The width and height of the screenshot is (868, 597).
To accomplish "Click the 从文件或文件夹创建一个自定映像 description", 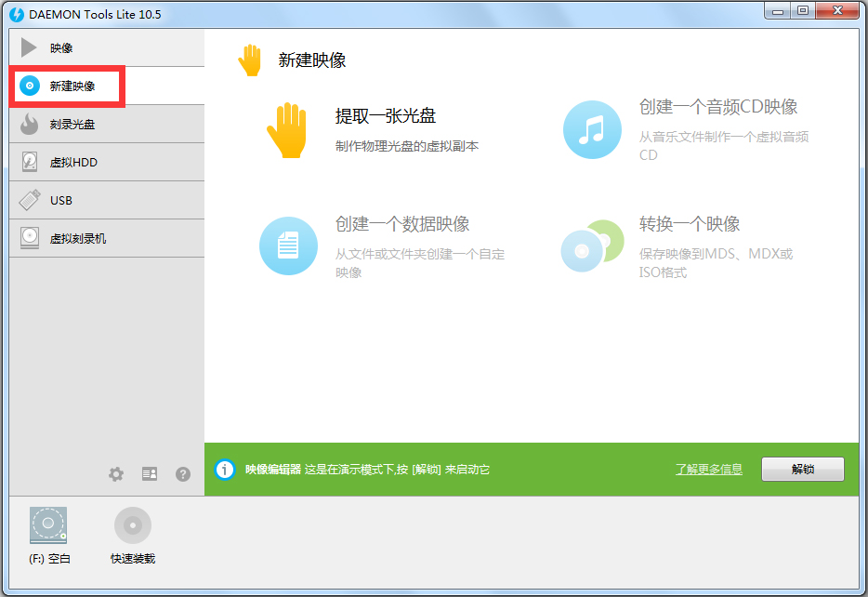I will coord(420,263).
